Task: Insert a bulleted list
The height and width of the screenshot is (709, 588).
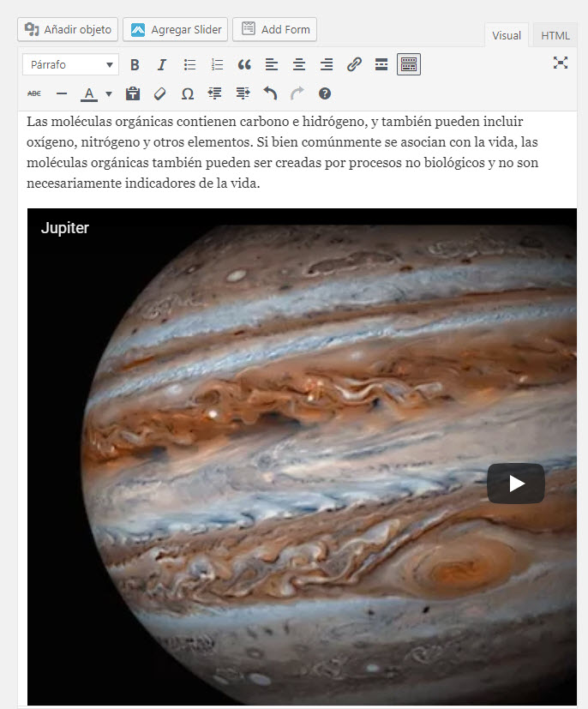Action: [x=189, y=64]
